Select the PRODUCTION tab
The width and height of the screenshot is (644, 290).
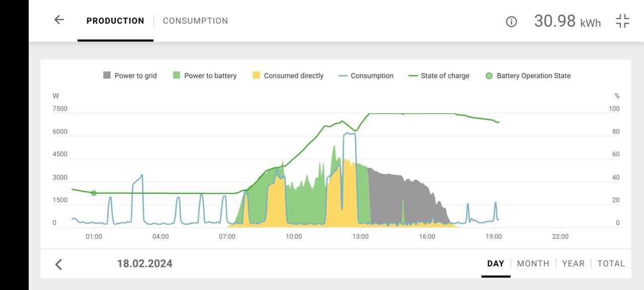[x=115, y=21]
